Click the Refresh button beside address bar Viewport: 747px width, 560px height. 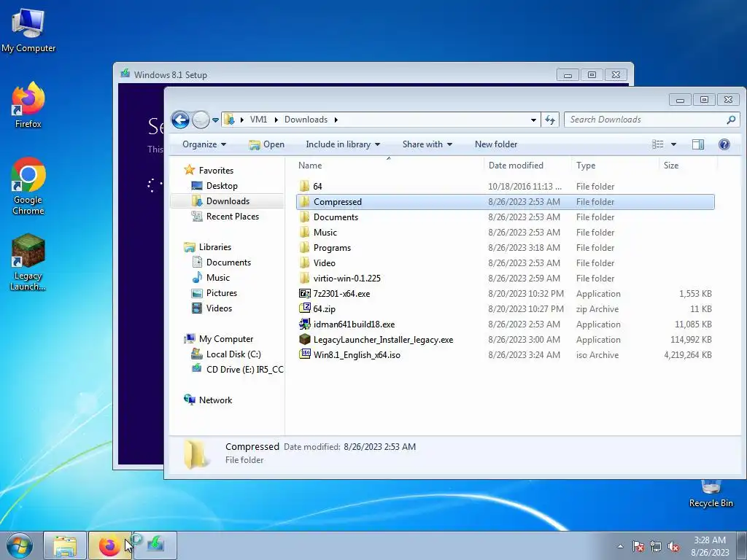point(550,120)
